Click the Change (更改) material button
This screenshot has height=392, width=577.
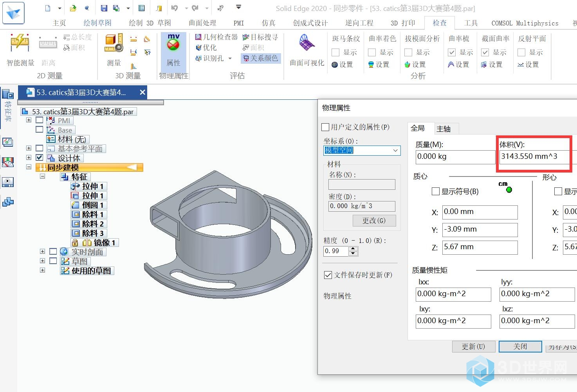[x=374, y=221]
